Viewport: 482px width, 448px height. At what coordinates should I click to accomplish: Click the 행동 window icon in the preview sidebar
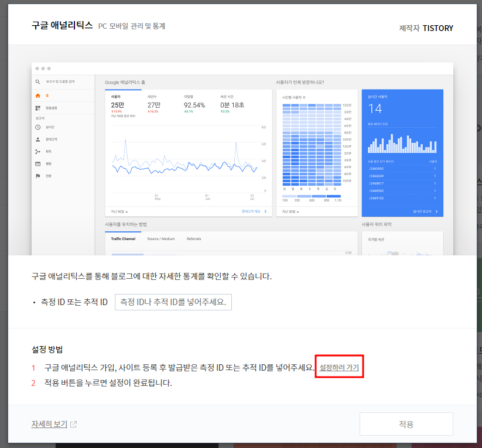coord(38,164)
